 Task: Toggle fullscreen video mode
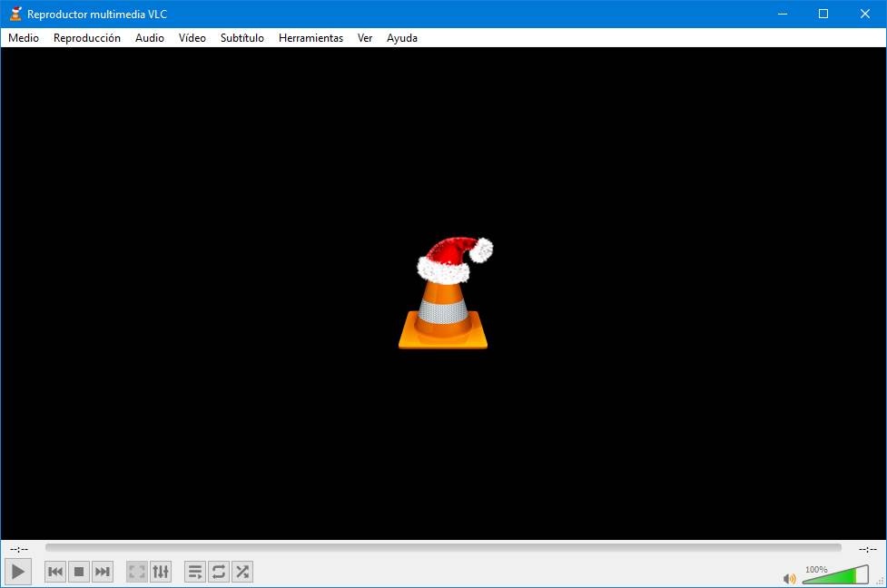[x=137, y=573]
